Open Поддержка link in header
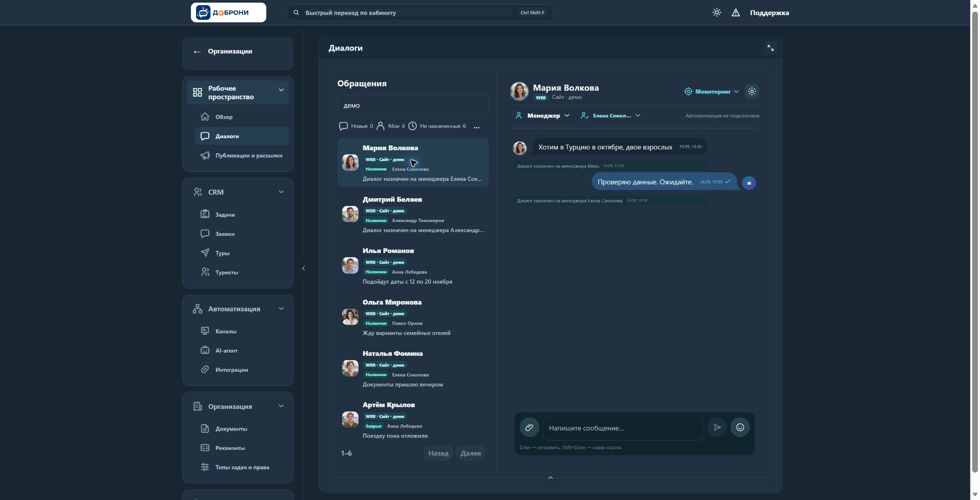 coord(769,13)
